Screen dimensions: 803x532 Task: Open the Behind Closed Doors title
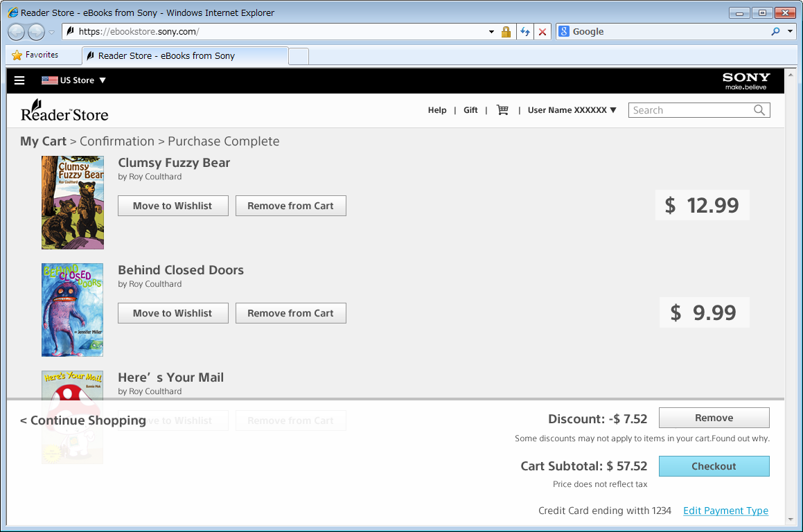click(181, 270)
